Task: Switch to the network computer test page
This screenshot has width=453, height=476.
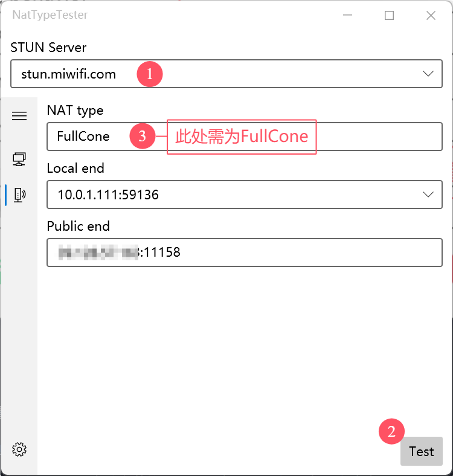Action: coord(19,159)
